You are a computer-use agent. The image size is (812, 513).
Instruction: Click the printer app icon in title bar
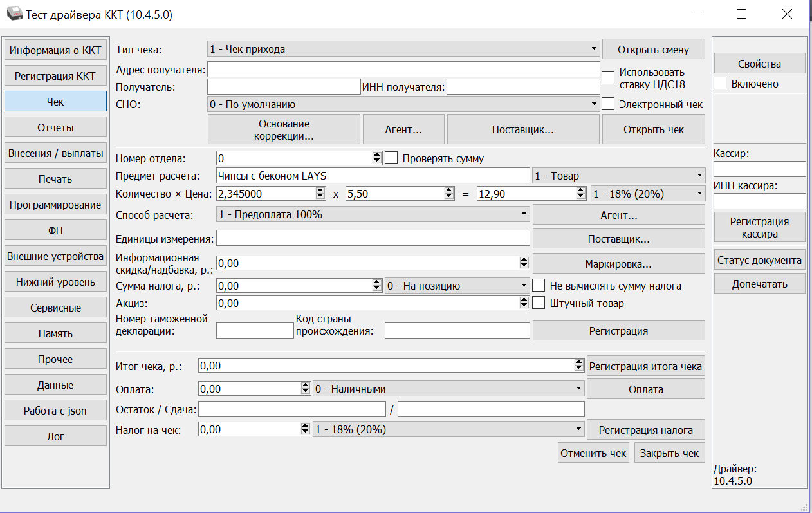tap(14, 14)
